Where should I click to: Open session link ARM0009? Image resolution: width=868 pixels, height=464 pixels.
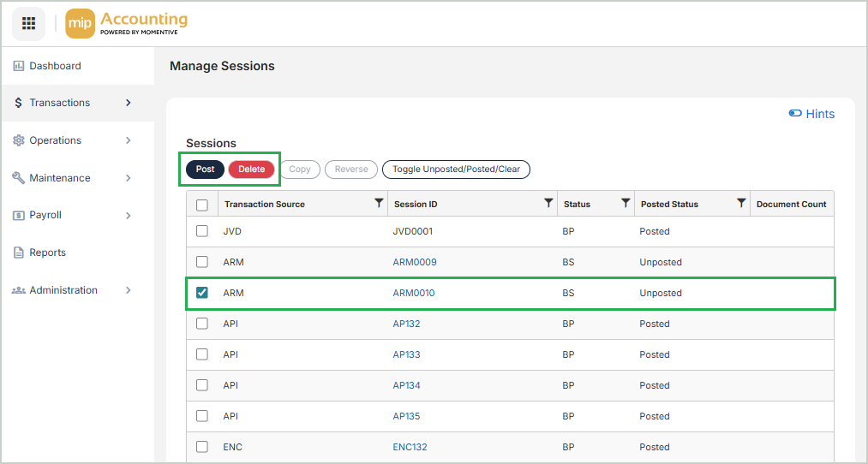click(415, 262)
